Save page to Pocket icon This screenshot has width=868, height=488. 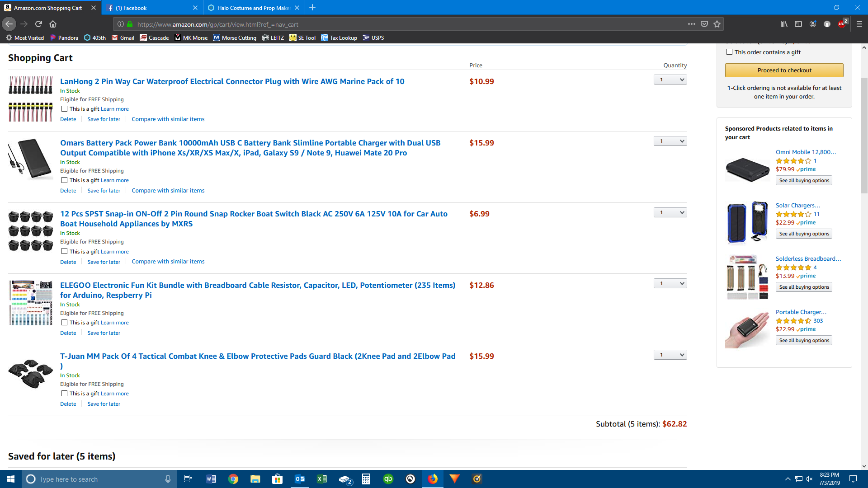704,24
